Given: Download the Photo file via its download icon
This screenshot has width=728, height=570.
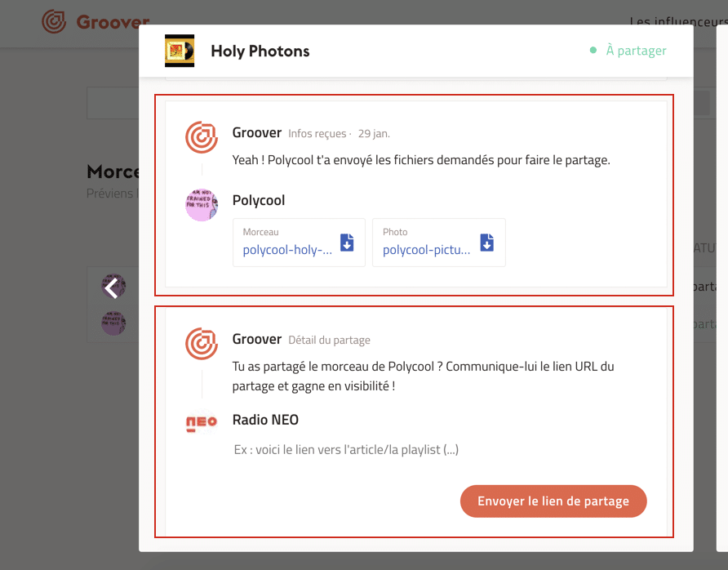Looking at the screenshot, I should 486,243.
